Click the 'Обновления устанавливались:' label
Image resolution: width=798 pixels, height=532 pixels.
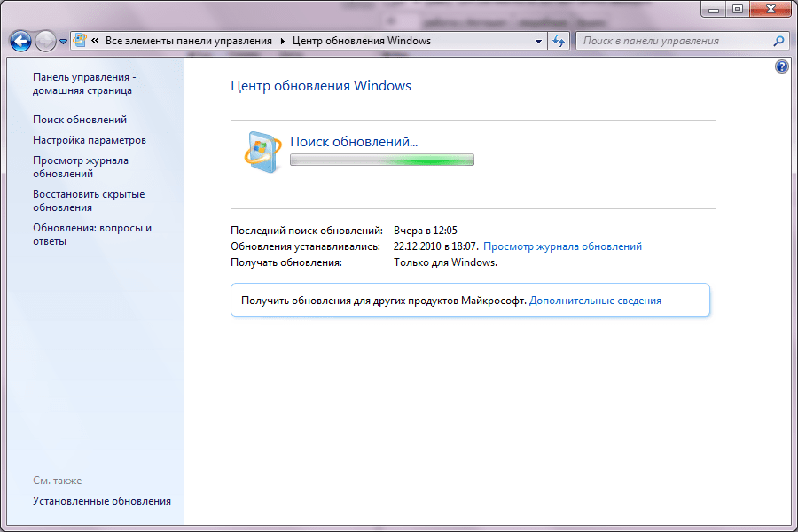(305, 246)
